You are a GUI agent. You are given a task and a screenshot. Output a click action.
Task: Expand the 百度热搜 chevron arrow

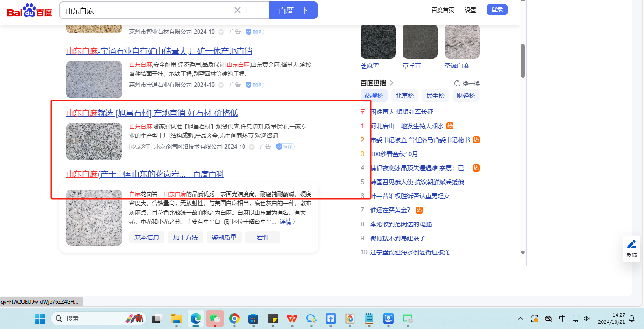pyautogui.click(x=391, y=83)
